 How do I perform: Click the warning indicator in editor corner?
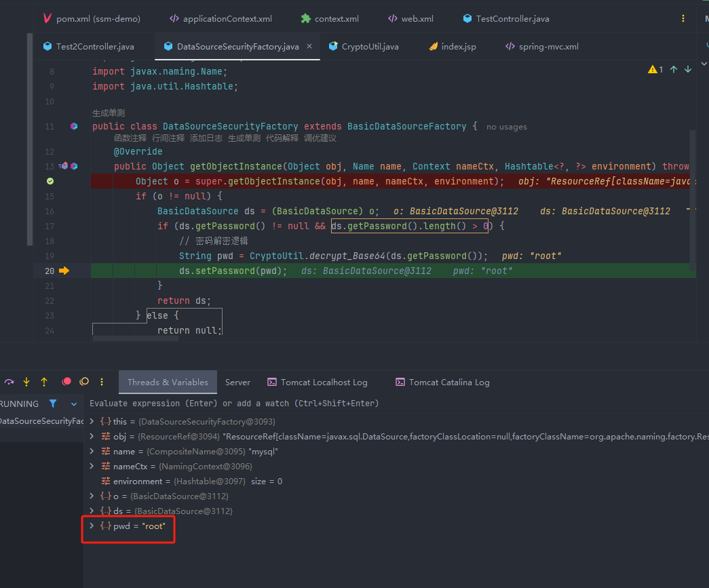coord(655,69)
